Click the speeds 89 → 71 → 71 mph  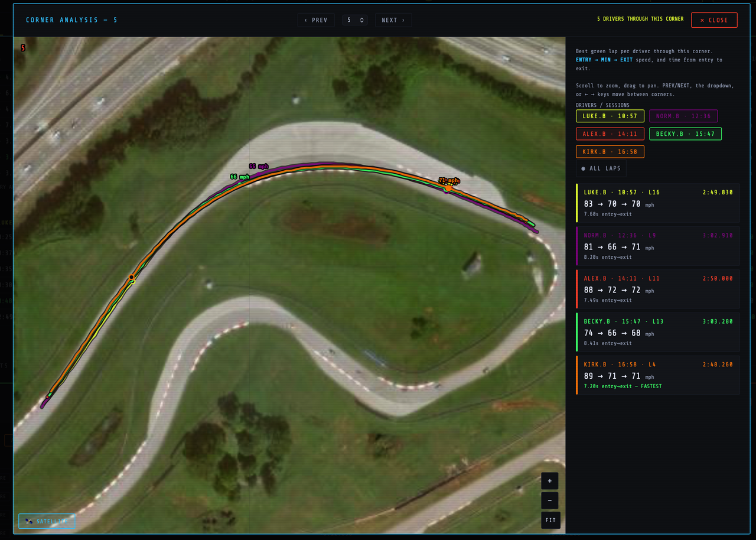619,376
